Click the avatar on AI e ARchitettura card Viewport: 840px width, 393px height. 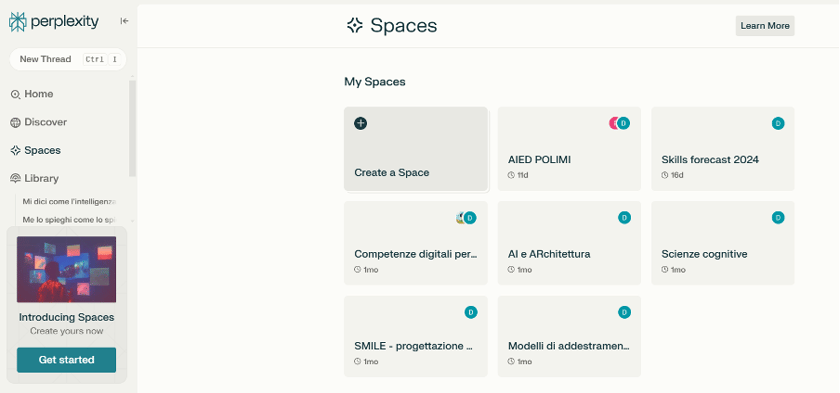624,217
